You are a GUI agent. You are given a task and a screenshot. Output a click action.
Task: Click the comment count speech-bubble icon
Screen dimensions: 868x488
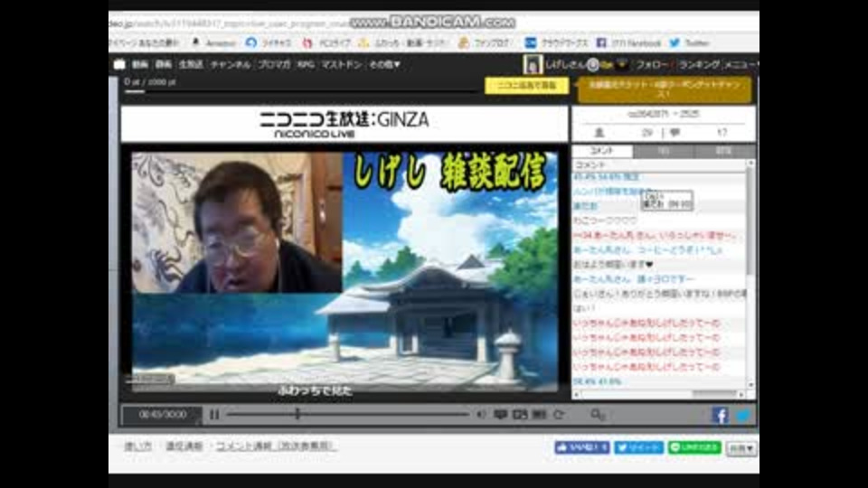(x=675, y=133)
